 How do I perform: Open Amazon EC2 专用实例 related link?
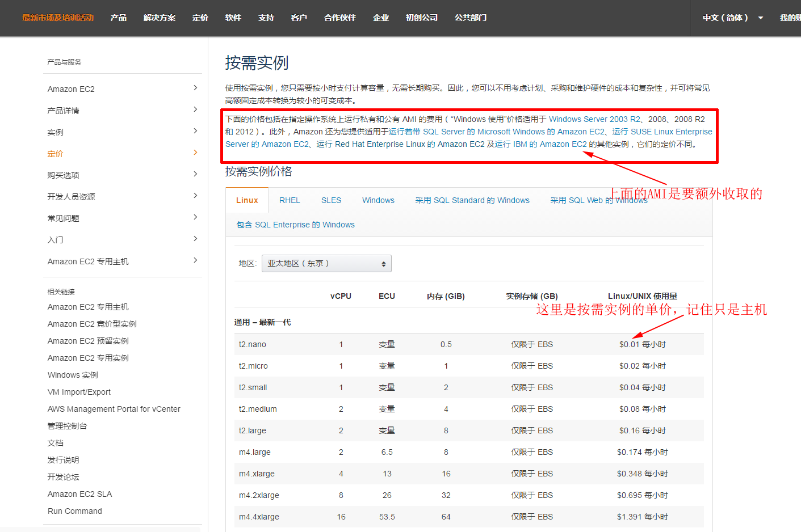pyautogui.click(x=88, y=358)
